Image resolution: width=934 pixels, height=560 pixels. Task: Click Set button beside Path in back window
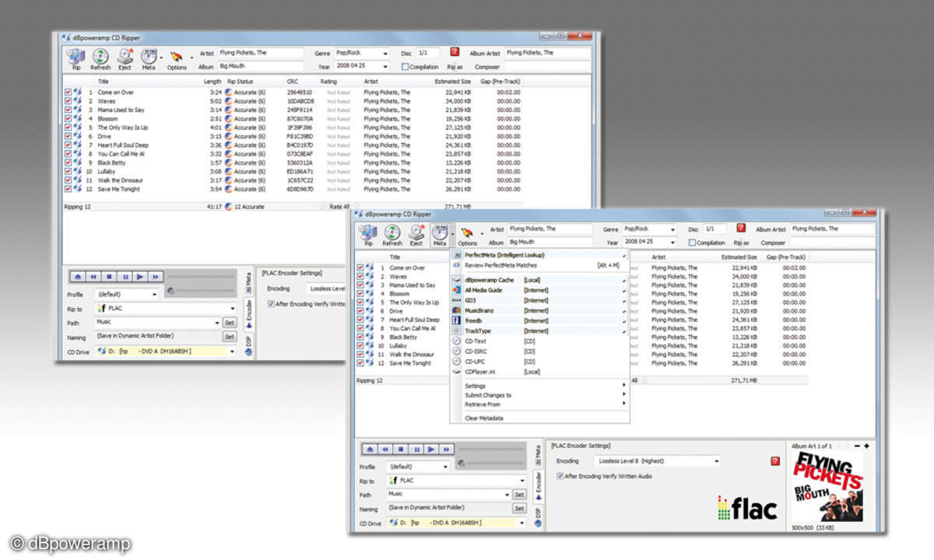click(230, 322)
